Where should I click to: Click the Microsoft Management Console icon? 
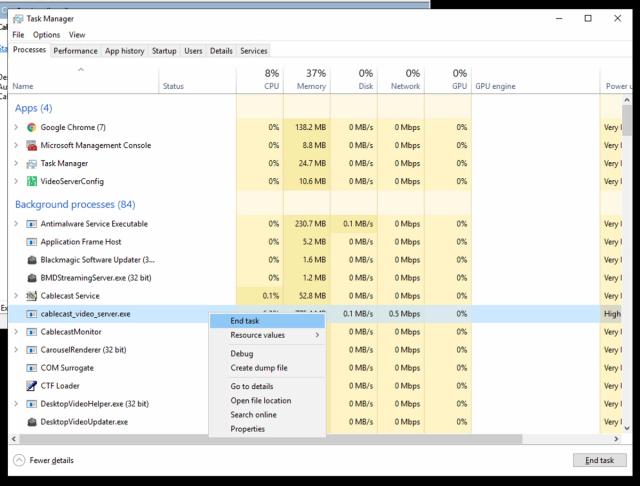(x=31, y=145)
